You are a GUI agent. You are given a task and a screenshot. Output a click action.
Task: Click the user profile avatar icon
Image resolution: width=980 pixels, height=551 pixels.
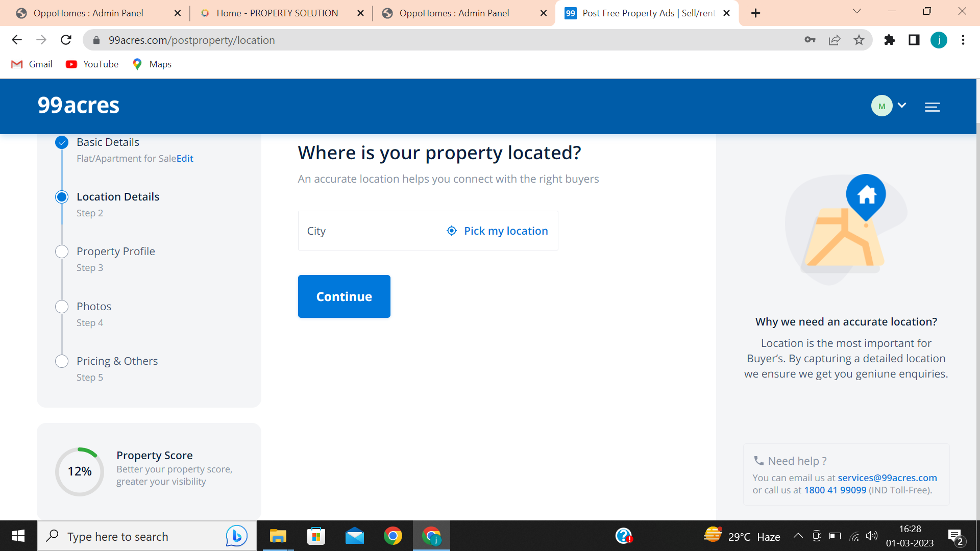point(883,106)
